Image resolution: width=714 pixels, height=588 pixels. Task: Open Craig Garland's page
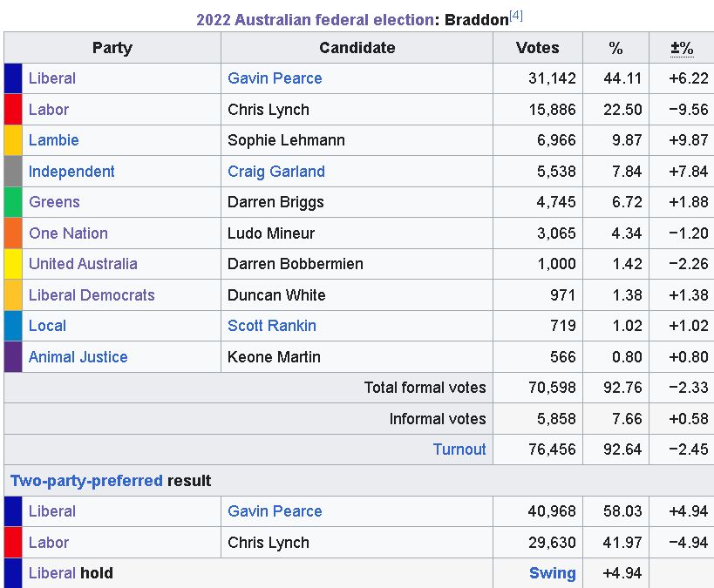(276, 172)
